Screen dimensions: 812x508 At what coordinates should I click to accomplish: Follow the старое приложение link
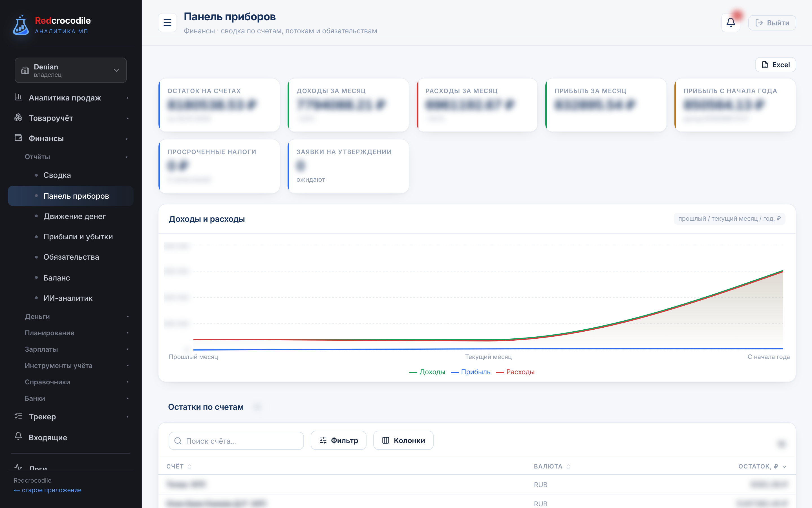pyautogui.click(x=48, y=490)
